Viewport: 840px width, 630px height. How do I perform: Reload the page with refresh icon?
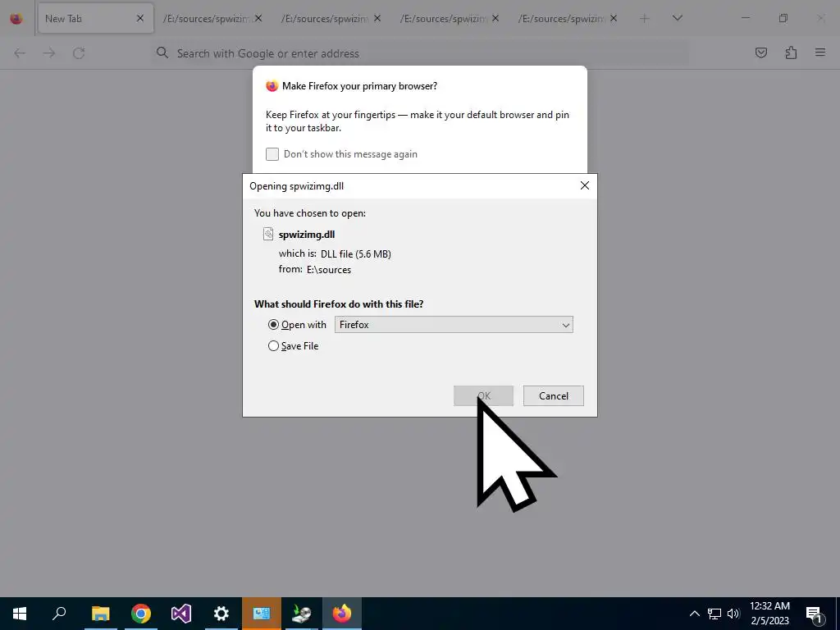click(x=79, y=53)
